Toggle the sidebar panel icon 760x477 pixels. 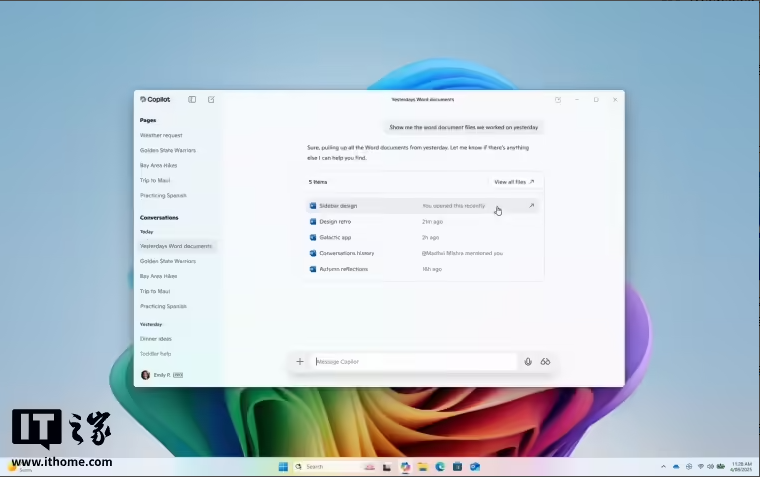[192, 100]
